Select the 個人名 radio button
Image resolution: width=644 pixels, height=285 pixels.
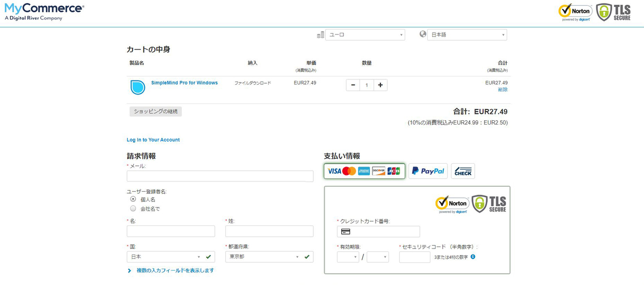click(x=133, y=199)
